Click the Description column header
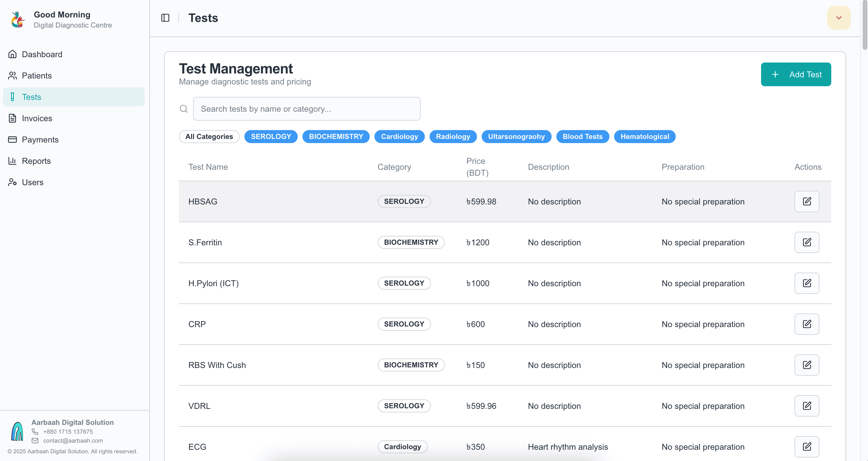The height and width of the screenshot is (461, 868). (x=548, y=167)
